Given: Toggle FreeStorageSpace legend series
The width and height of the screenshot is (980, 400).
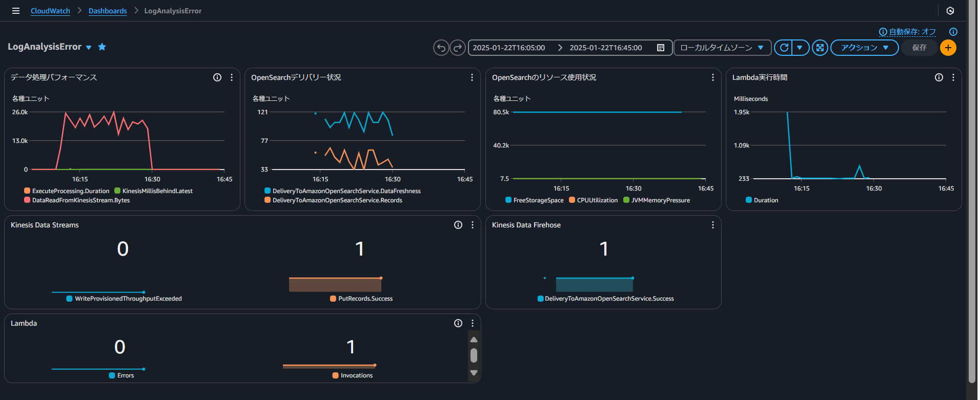Looking at the screenshot, I should pyautogui.click(x=534, y=200).
